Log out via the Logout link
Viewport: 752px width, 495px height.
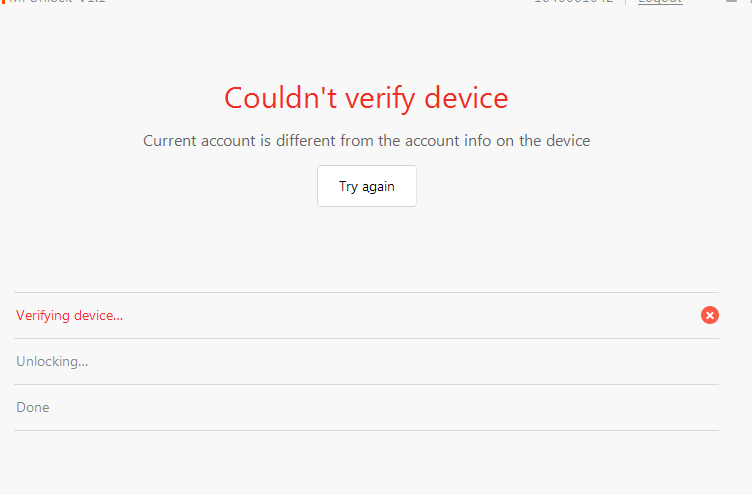(660, 2)
